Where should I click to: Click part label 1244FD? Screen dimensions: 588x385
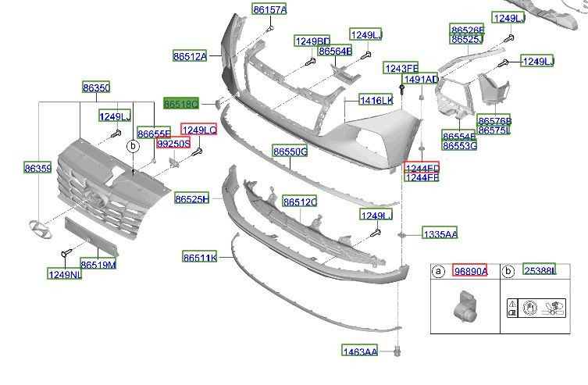(422, 168)
